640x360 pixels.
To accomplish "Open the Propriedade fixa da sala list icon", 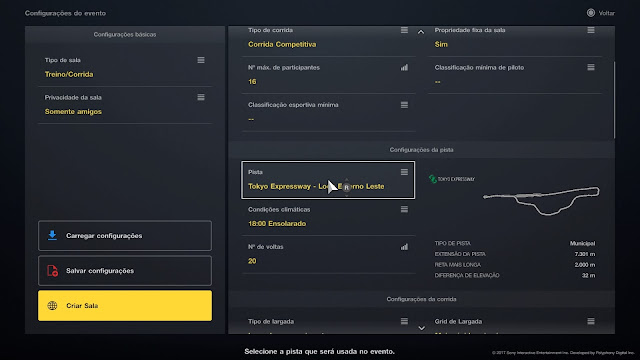I will coord(591,30).
